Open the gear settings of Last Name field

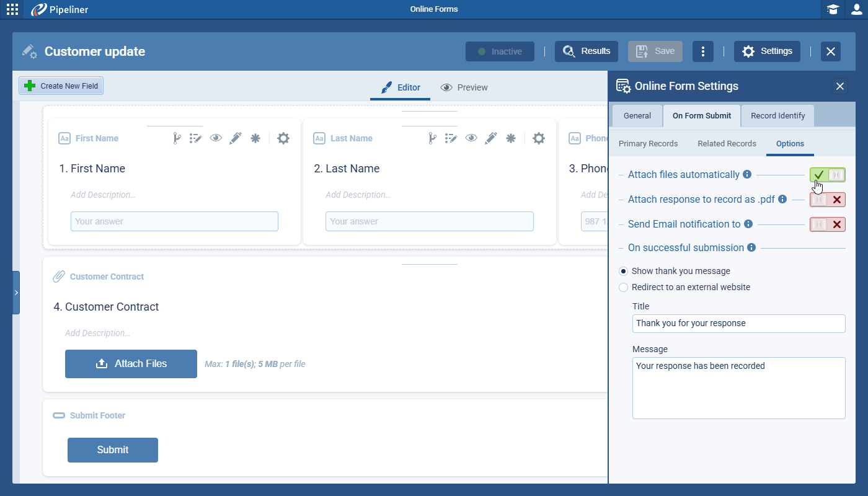[x=539, y=138]
